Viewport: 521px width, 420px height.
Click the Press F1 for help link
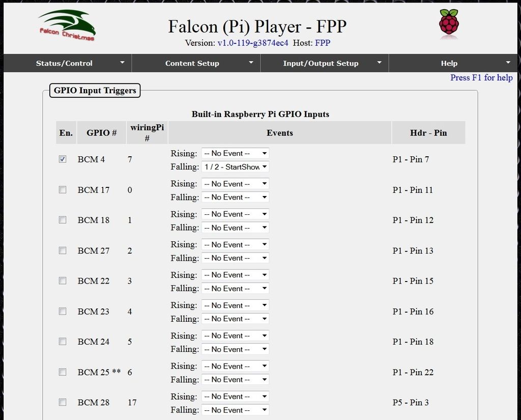pos(481,77)
